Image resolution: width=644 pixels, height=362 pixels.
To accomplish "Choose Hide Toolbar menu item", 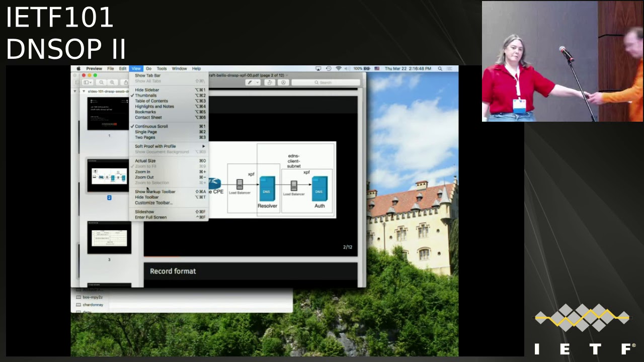I will (x=169, y=197).
